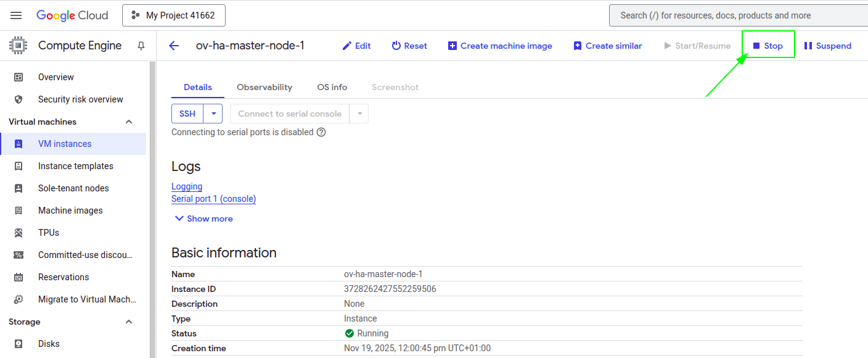
Task: Pin Compute Engine to navigation
Action: tap(141, 45)
